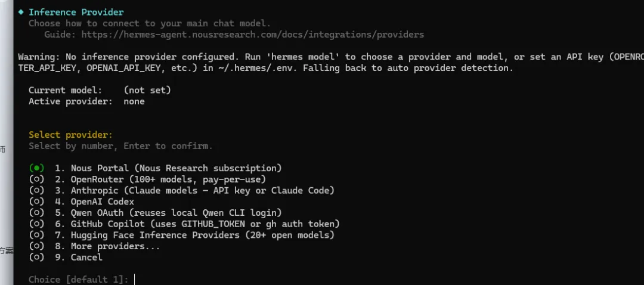Viewport: 644px width, 285px height.
Task: Enable the Hugging Face Inference Providers radio
Action: pos(36,235)
